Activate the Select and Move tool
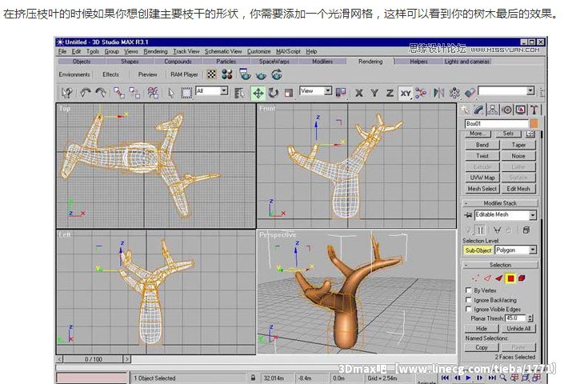This screenshot has height=384, width=588. [x=258, y=93]
